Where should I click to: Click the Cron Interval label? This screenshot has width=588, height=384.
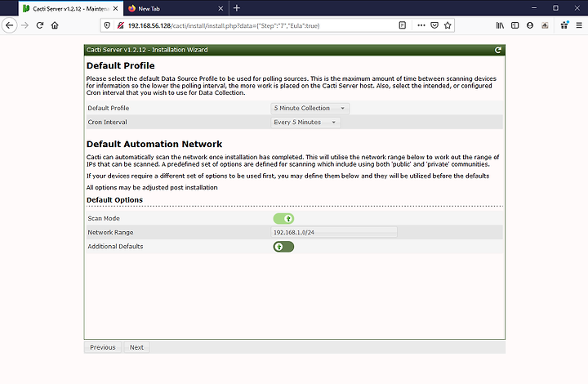coord(107,123)
